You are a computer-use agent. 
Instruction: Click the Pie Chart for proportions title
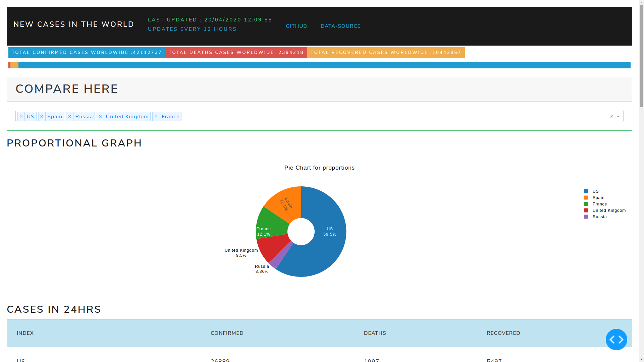coord(319,168)
